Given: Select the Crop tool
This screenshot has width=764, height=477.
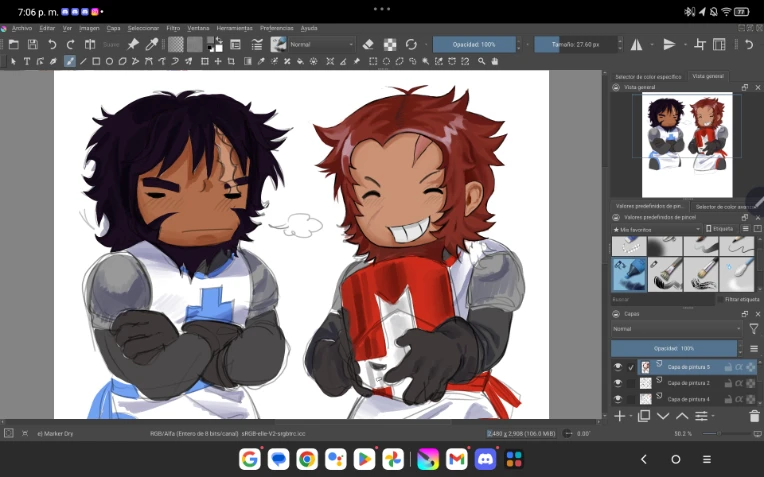Looking at the screenshot, I should [231, 61].
